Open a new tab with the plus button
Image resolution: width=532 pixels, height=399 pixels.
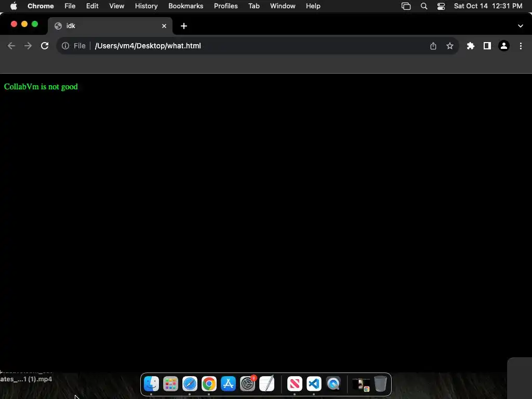click(x=184, y=26)
